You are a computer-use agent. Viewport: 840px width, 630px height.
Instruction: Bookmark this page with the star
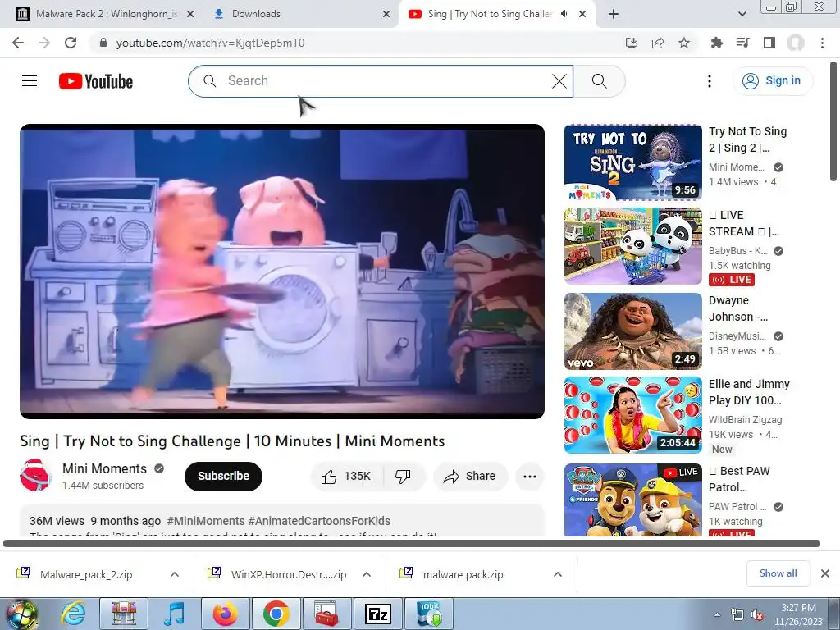click(x=684, y=43)
